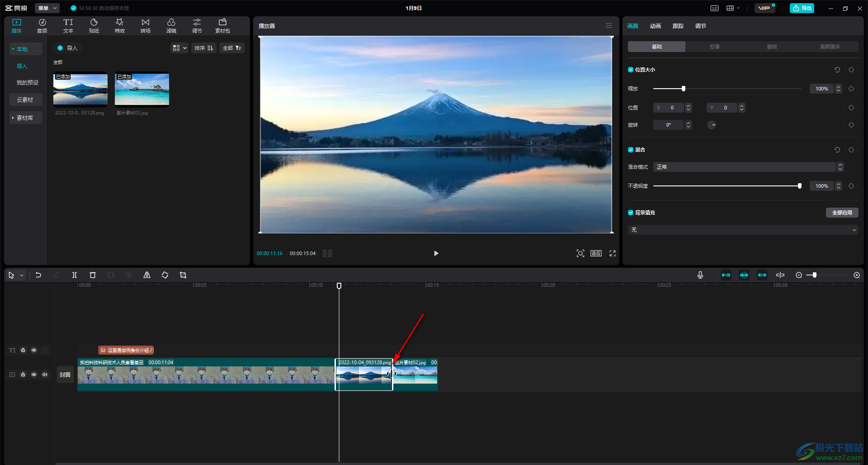This screenshot has width=868, height=465.
Task: Click the 不透明度 opacity slider handle
Action: tap(800, 186)
